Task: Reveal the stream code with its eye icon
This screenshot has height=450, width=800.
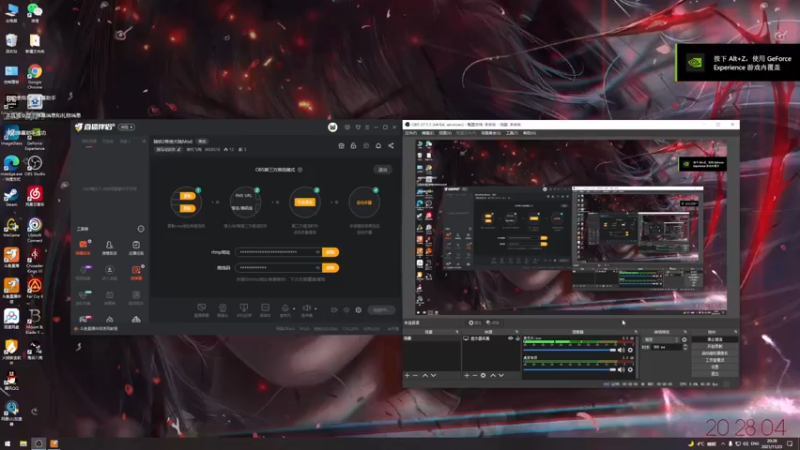Action: (x=317, y=268)
